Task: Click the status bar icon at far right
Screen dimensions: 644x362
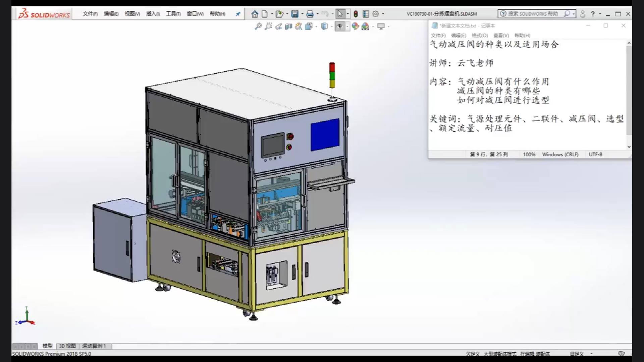Action: point(621,353)
